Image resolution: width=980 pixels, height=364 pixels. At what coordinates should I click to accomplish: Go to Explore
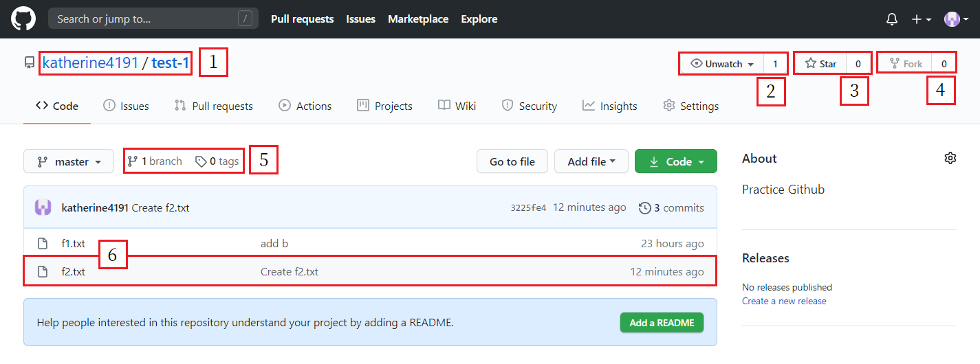(479, 19)
